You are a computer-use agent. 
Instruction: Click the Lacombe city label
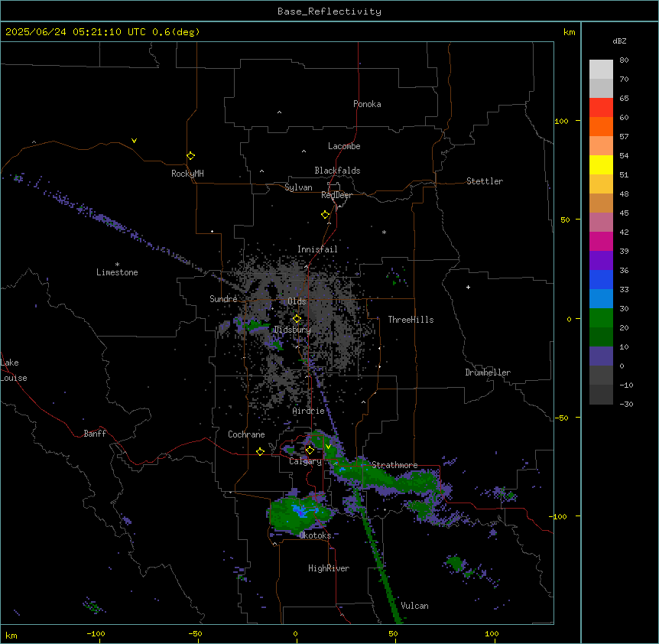tap(344, 146)
